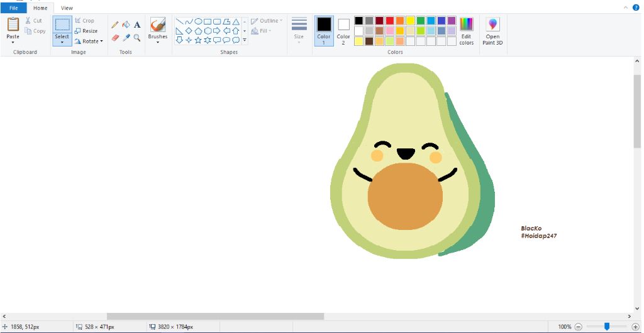Click the horizontal scrollbar thumb
This screenshot has width=644, height=333.
tap(215, 316)
